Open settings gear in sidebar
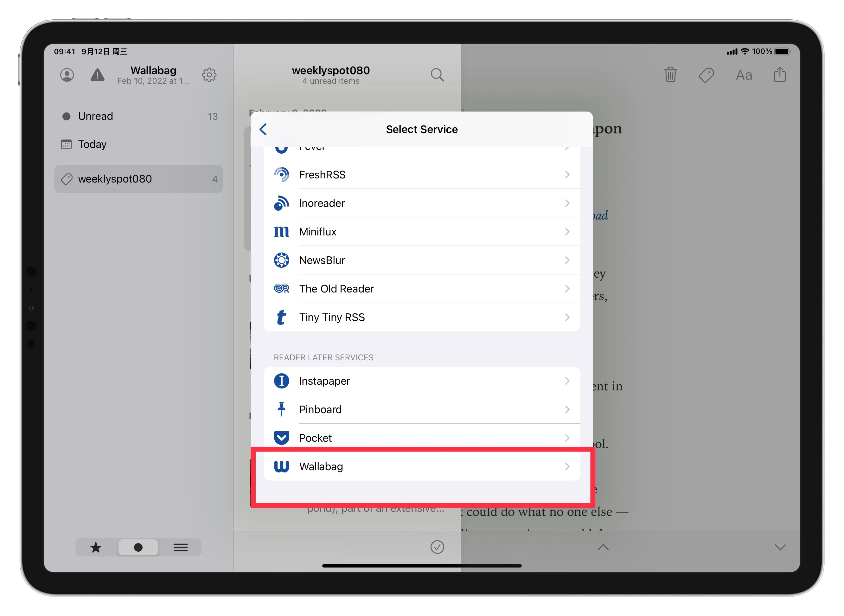Viewport: 844px width, 616px height. (x=209, y=75)
